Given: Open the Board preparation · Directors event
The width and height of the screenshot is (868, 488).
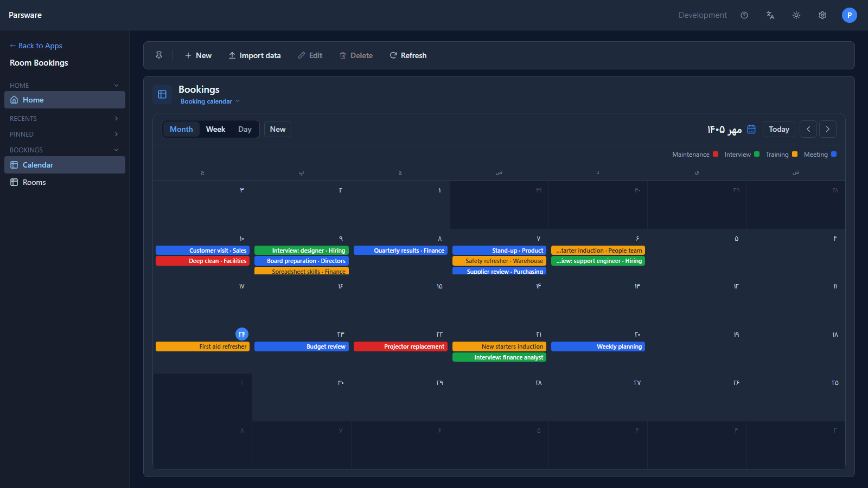Looking at the screenshot, I should (302, 261).
